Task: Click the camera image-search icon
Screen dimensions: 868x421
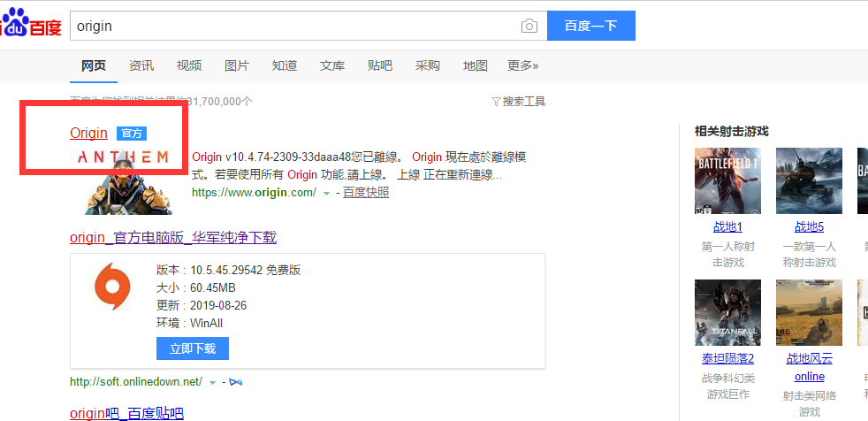Action: [529, 26]
